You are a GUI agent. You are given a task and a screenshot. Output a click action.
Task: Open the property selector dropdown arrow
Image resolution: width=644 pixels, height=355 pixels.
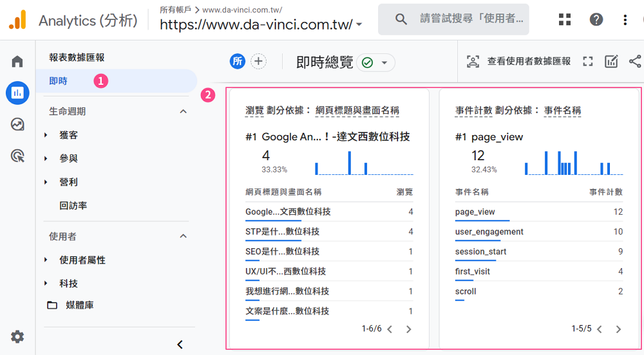[359, 24]
